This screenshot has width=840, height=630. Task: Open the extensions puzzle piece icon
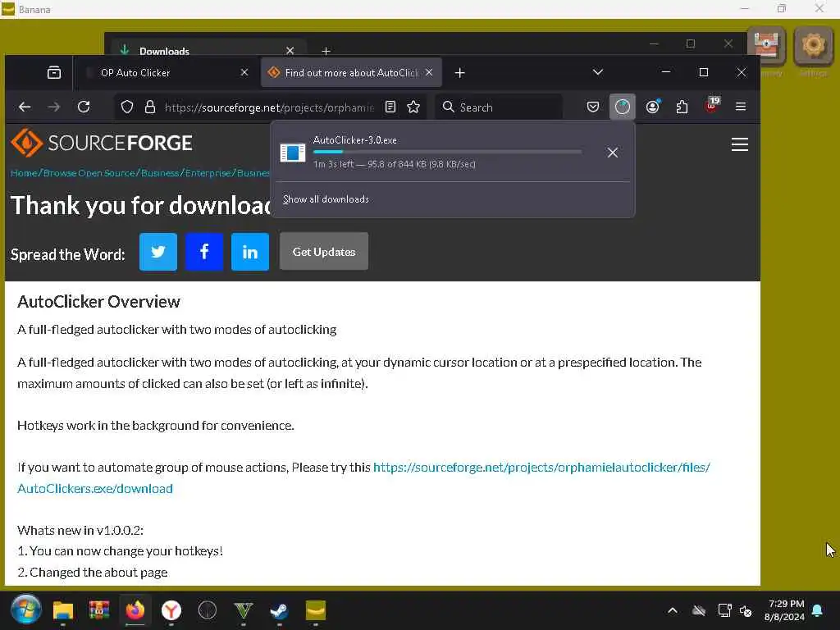682,107
